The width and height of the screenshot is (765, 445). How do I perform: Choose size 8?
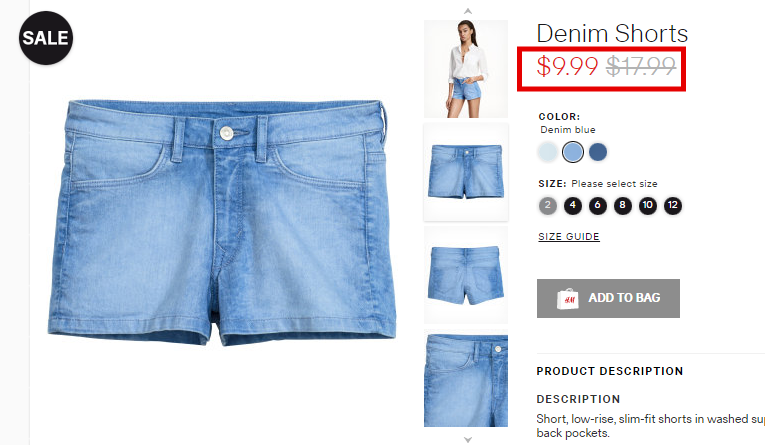(x=623, y=205)
